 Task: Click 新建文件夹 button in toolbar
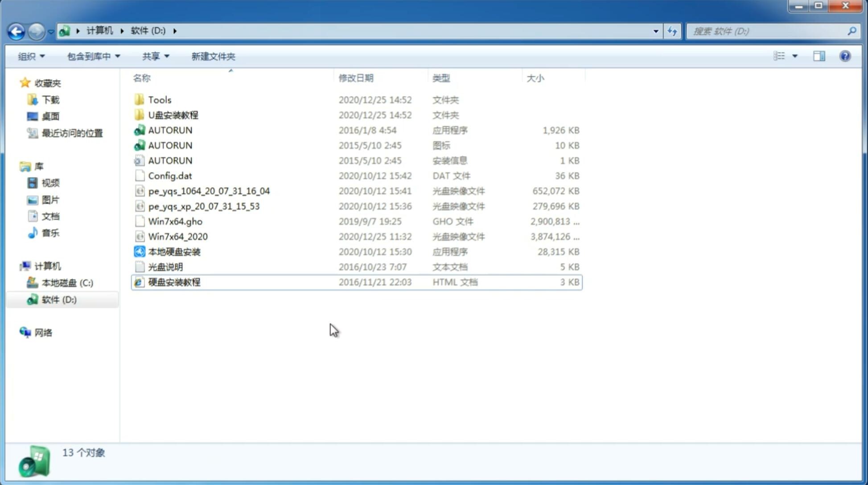click(213, 56)
